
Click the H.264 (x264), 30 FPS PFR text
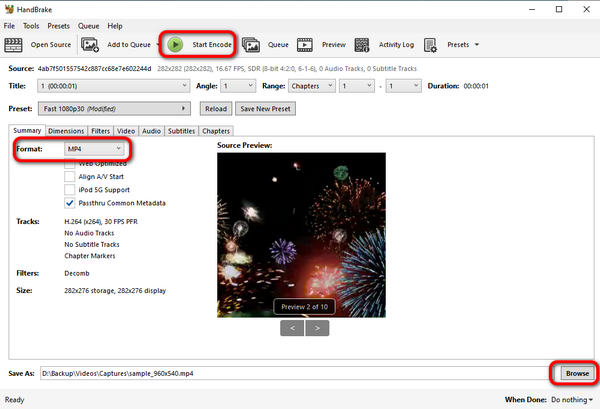[101, 222]
